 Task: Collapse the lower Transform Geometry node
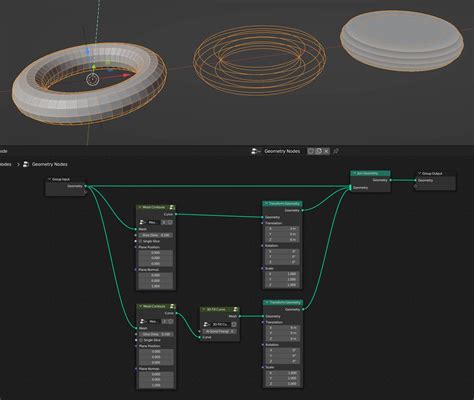click(x=266, y=302)
